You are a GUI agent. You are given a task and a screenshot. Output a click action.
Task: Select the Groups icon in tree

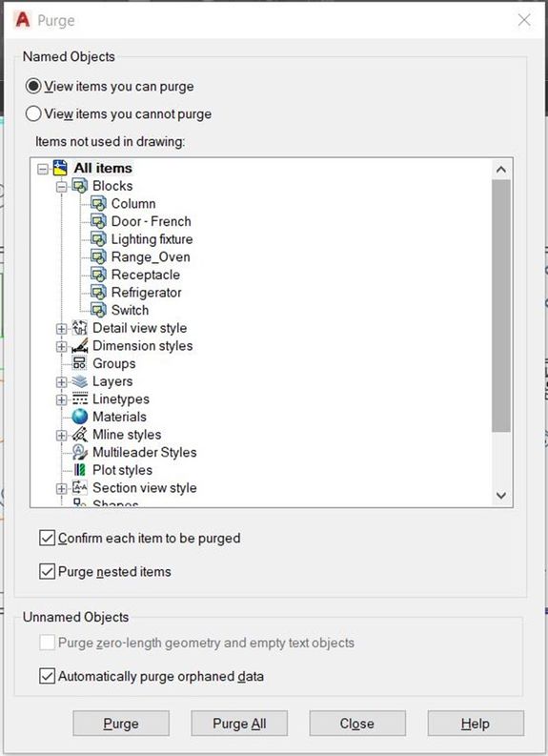pos(79,363)
